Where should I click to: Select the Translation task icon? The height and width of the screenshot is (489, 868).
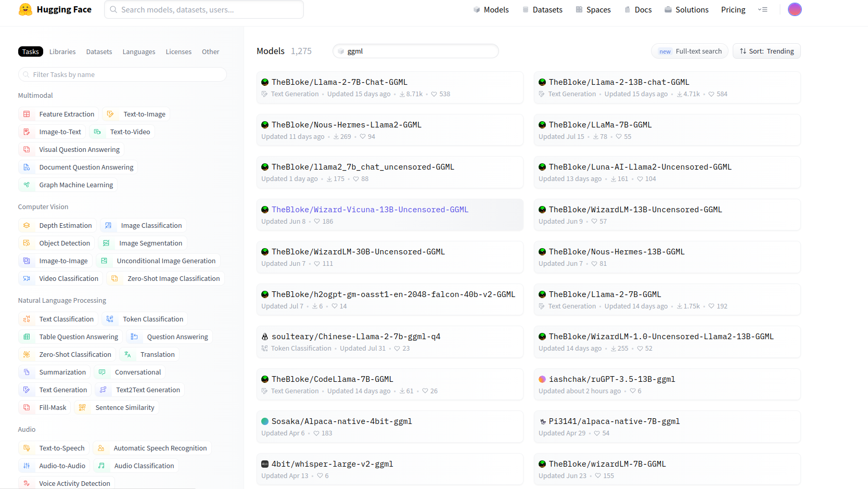(x=127, y=354)
